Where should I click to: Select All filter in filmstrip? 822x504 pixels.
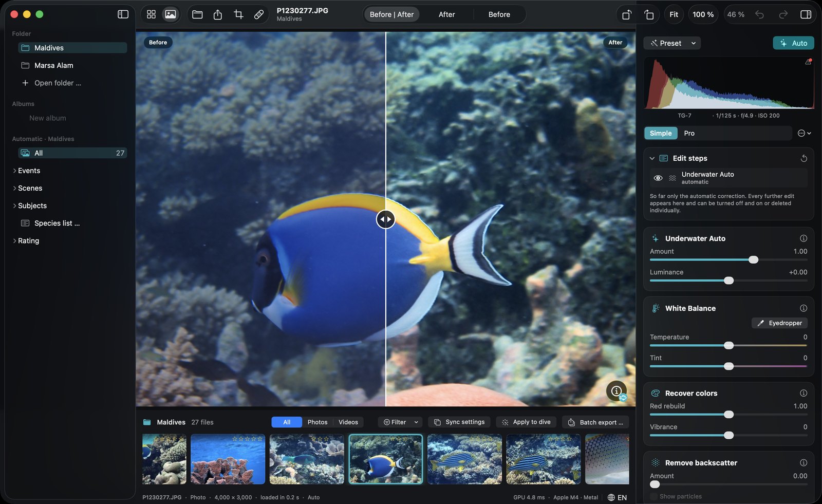pyautogui.click(x=287, y=422)
